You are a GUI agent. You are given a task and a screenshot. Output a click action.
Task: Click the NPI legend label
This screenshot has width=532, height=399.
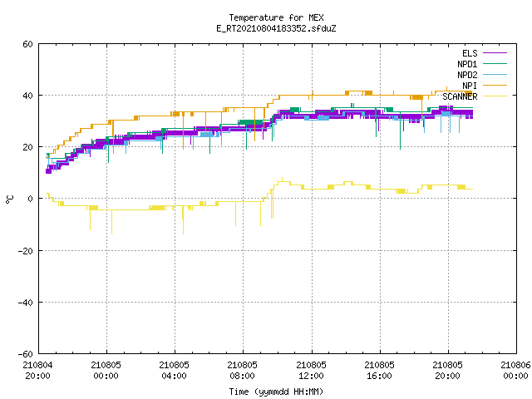[470, 86]
